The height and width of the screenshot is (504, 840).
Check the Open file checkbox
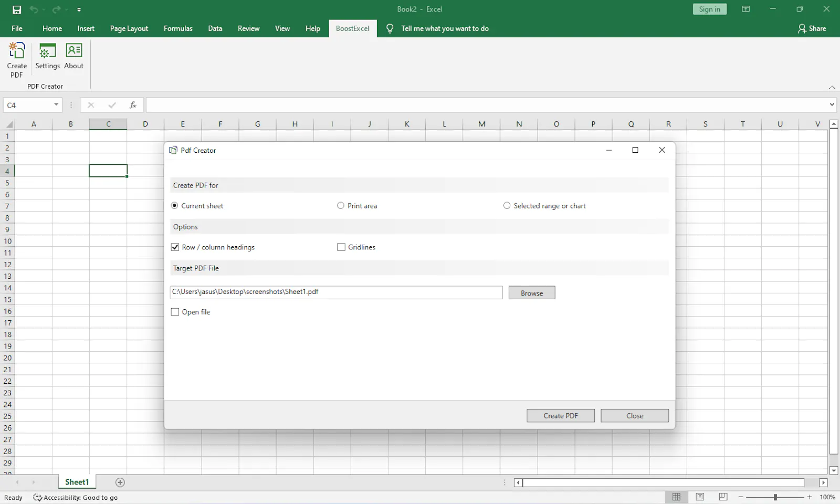[x=175, y=312]
